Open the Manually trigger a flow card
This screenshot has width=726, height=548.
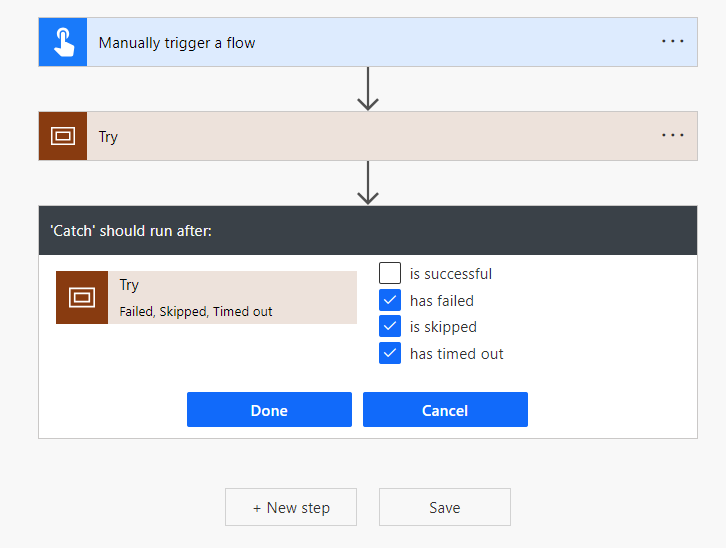368,42
